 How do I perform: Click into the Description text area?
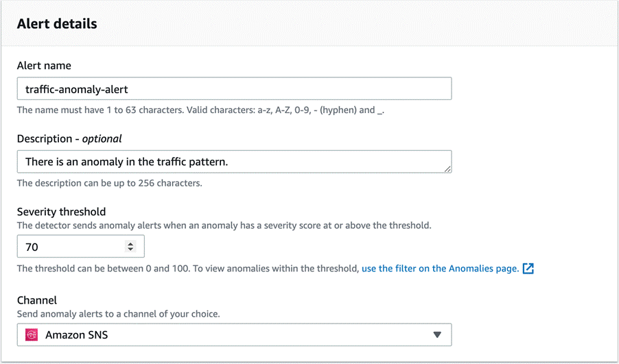point(234,162)
